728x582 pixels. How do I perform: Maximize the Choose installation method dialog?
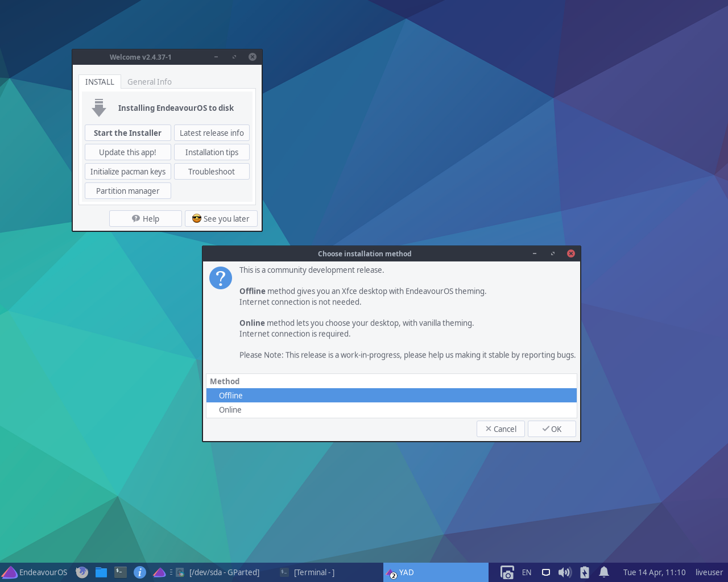(x=553, y=253)
